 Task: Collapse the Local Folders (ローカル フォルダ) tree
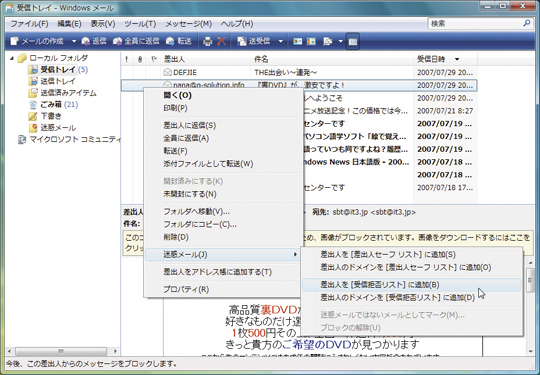pyautogui.click(x=12, y=58)
